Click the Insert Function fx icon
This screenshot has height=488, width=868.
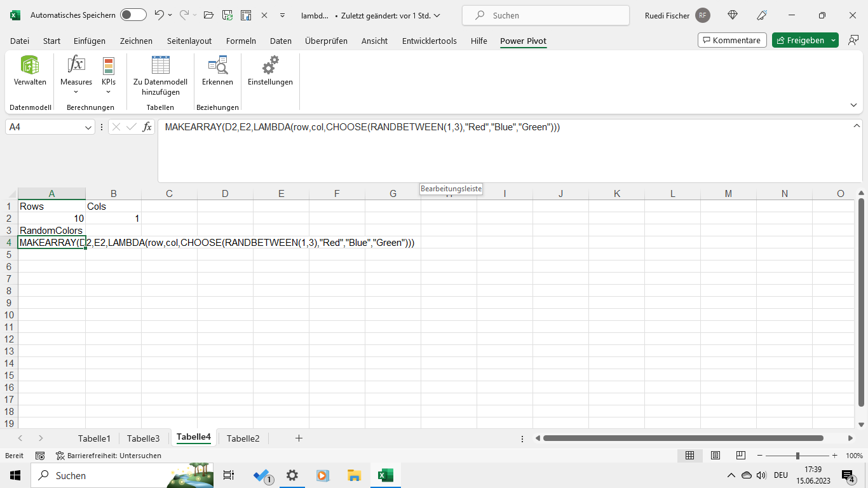click(147, 126)
